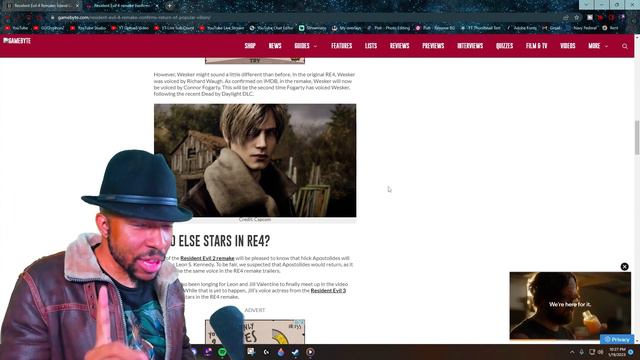Follow the Resident Evil 3 link
Image resolution: width=640 pixels, height=360 pixels.
pyautogui.click(x=328, y=290)
